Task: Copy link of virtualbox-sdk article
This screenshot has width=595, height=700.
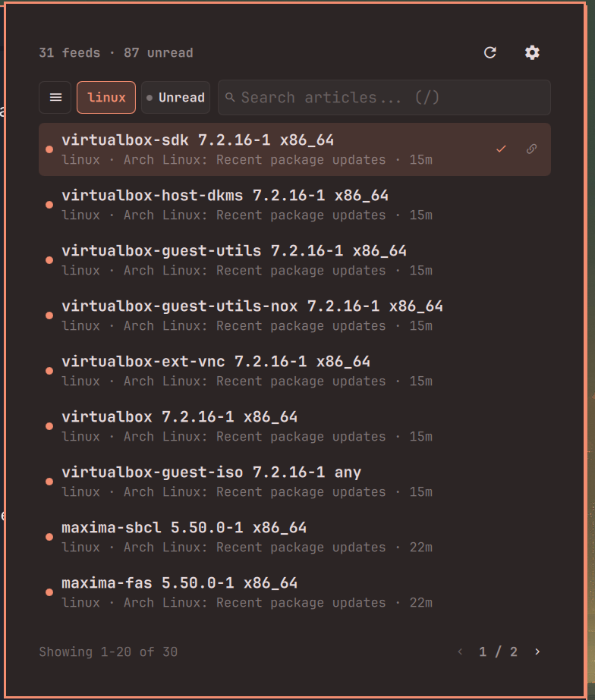Action: [531, 149]
